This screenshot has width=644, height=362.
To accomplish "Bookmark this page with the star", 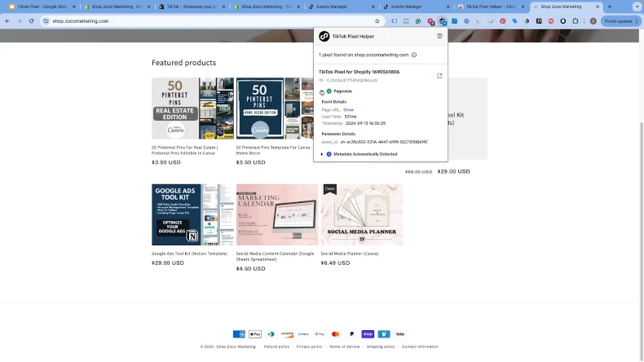I will coord(377,21).
